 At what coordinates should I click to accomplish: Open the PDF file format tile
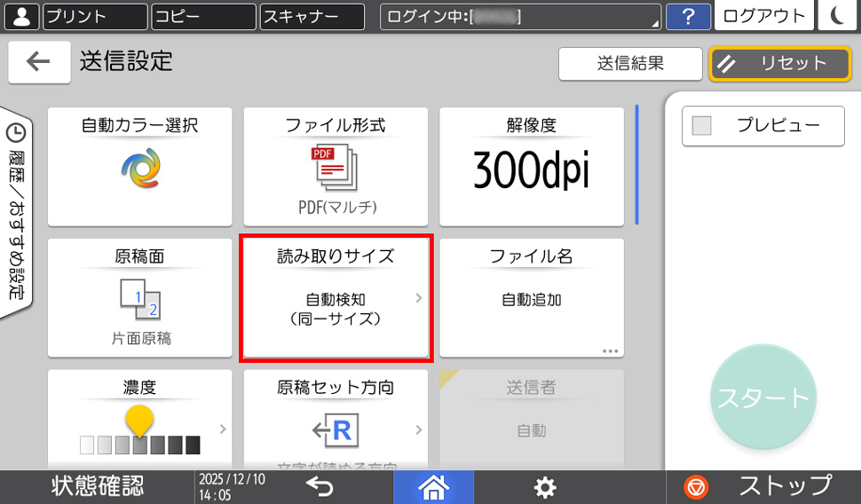[336, 167]
